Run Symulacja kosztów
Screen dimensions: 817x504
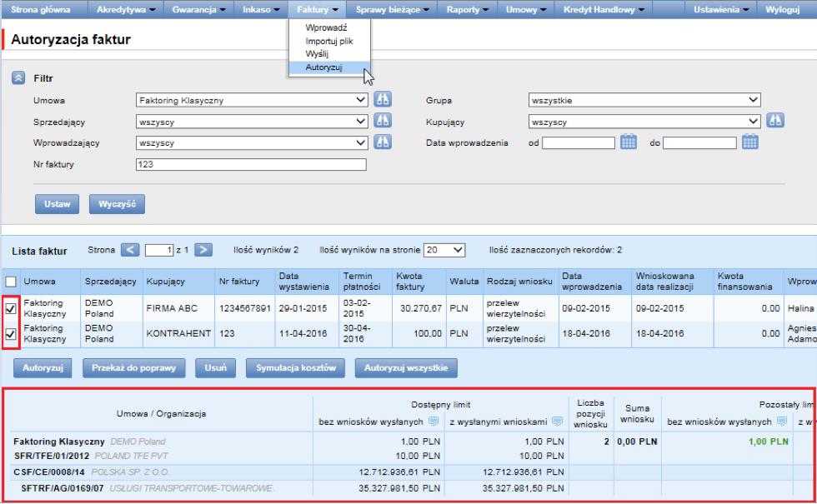(x=295, y=367)
